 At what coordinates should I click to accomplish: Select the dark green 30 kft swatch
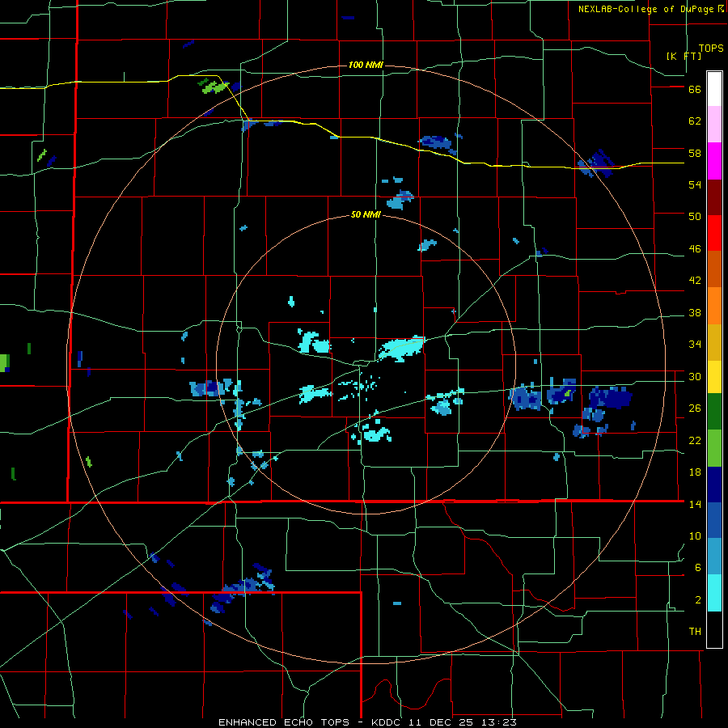point(714,412)
